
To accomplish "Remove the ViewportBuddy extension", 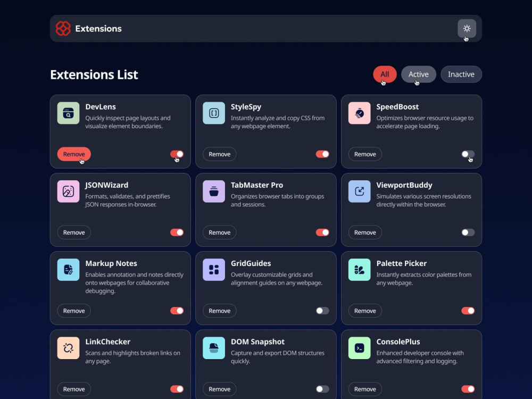I will 365,232.
